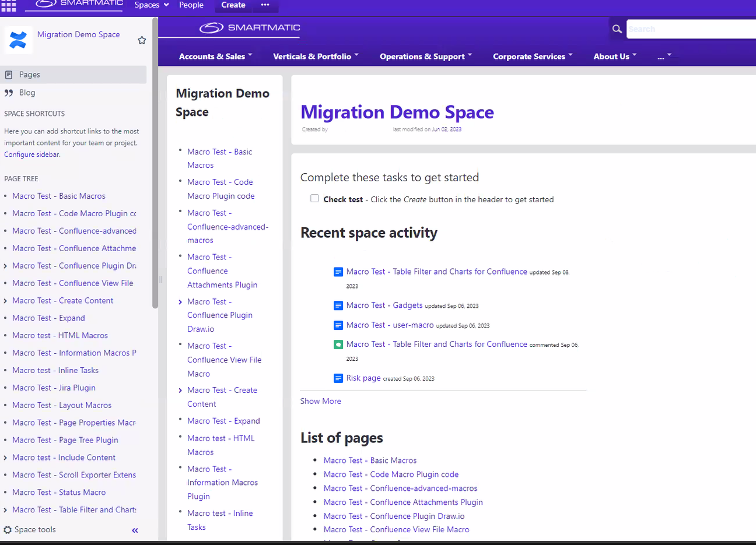Click the Show More link under recent activity

320,401
